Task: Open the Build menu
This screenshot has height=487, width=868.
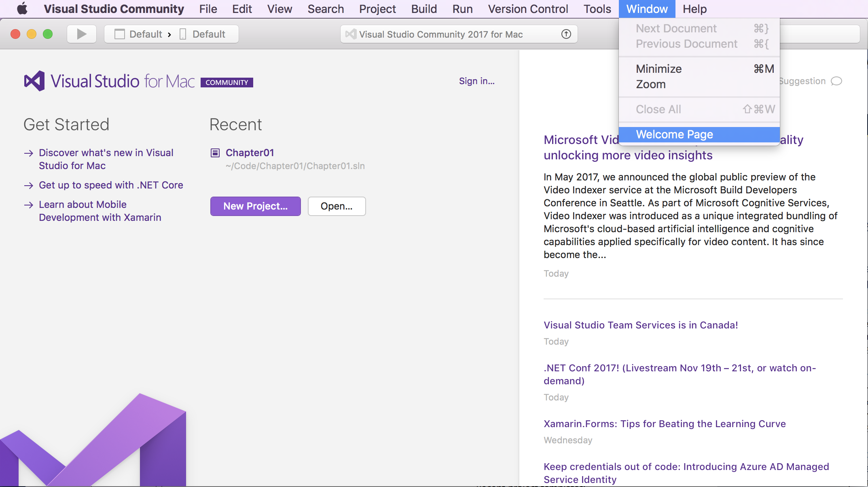Action: tap(424, 9)
